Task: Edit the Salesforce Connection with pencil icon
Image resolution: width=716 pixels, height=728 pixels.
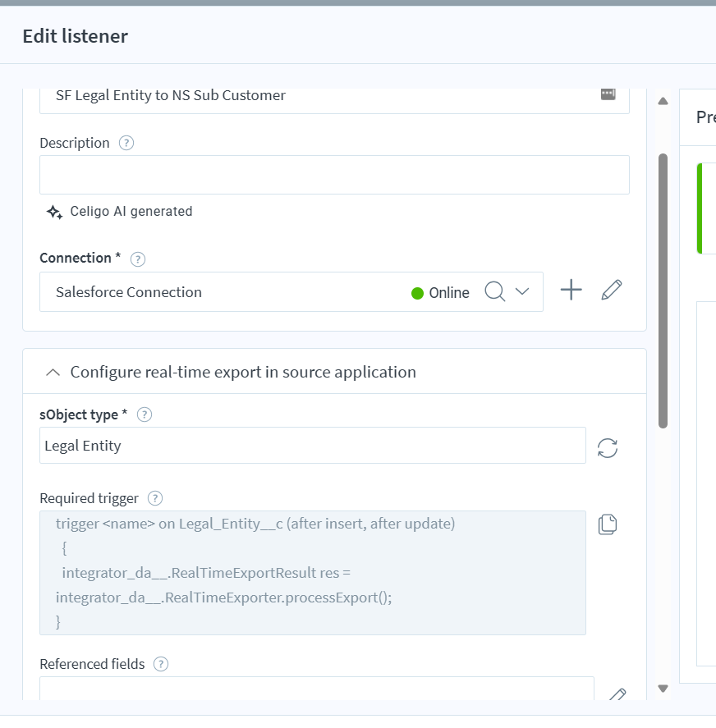Action: coord(611,291)
